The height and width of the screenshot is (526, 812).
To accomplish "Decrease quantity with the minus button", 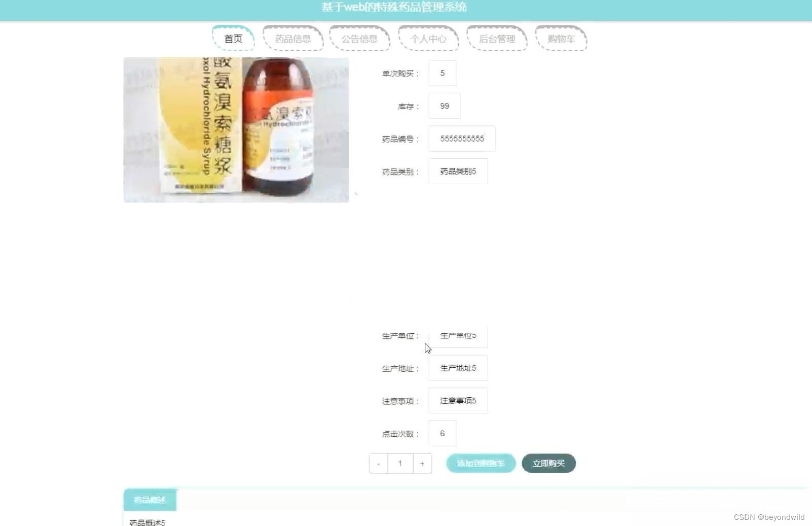I will 378,463.
